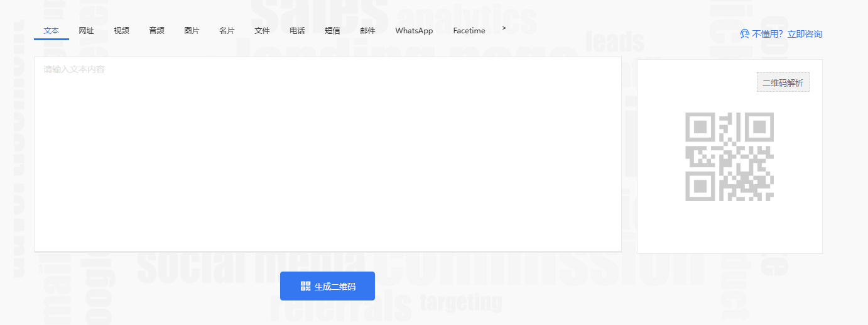
Task: Click the QR code preview image
Action: 729,157
